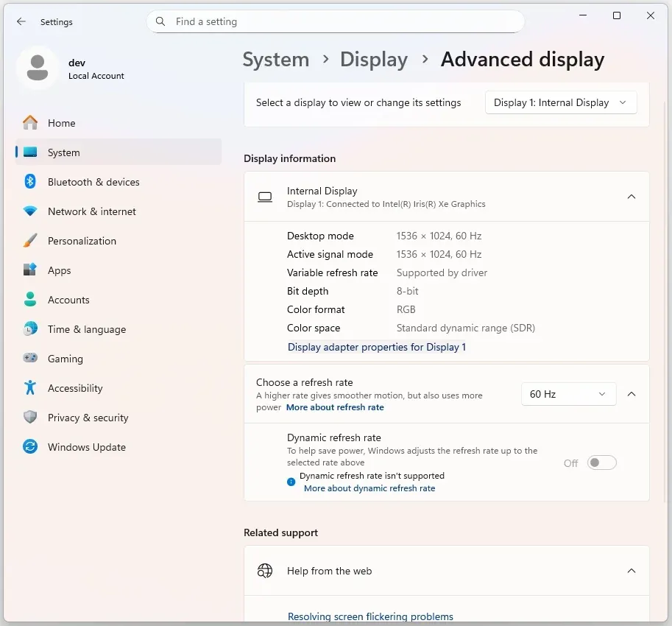Go to Apps settings page

tap(60, 270)
